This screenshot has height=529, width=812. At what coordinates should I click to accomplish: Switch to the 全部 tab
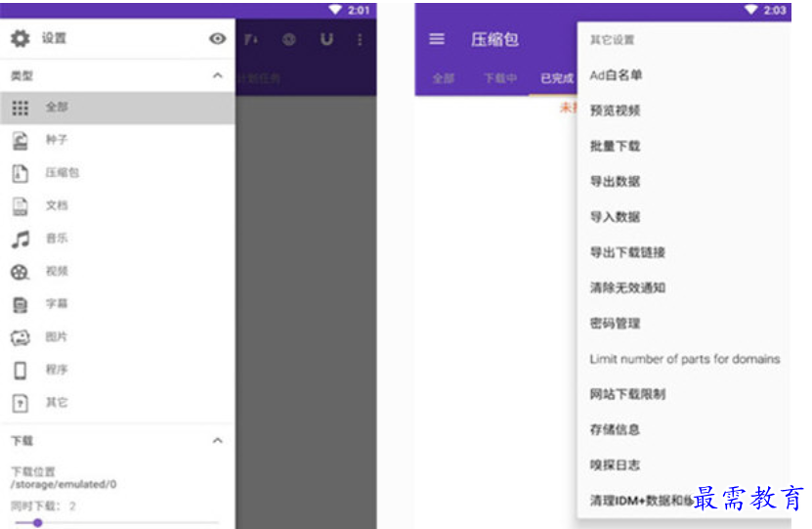tap(444, 78)
